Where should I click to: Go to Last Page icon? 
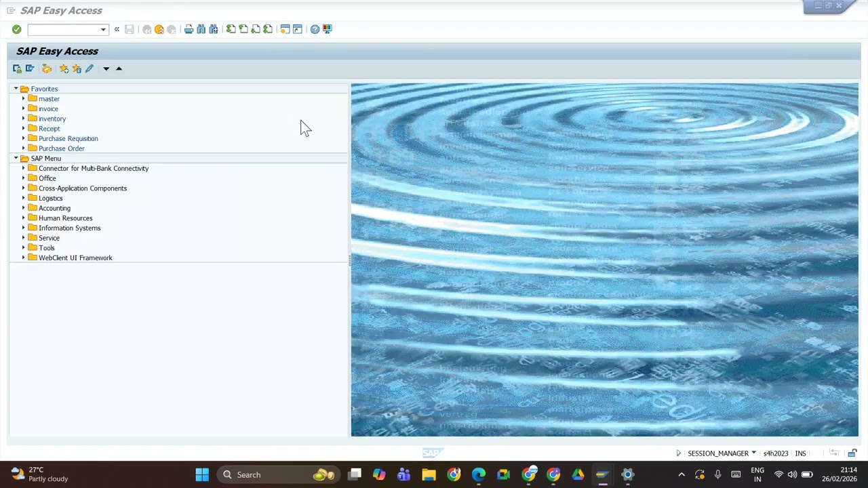(268, 29)
